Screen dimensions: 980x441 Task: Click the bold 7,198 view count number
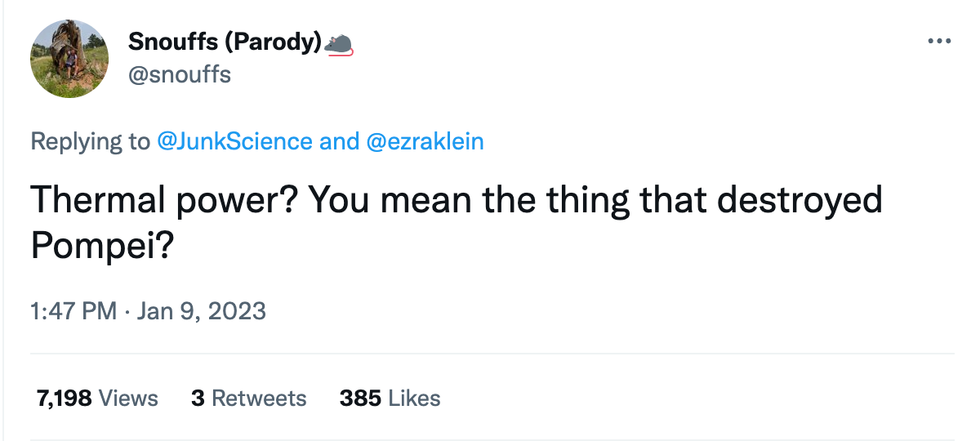[65, 398]
